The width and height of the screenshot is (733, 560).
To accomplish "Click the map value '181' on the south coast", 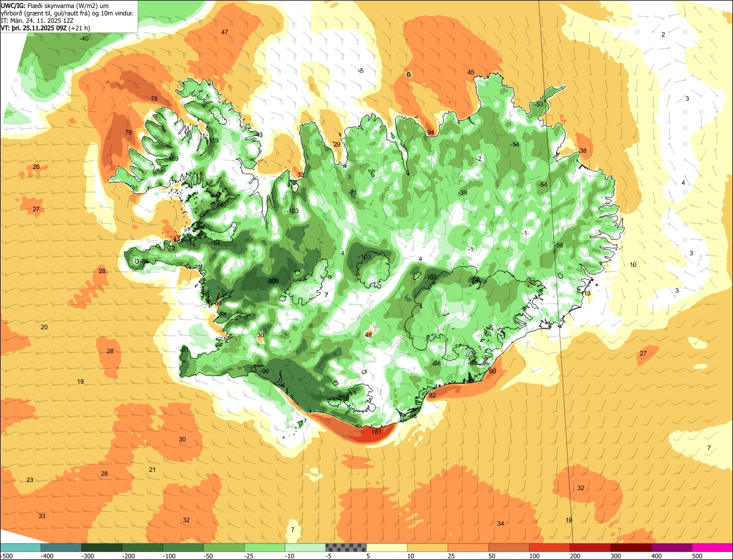I will click(376, 432).
